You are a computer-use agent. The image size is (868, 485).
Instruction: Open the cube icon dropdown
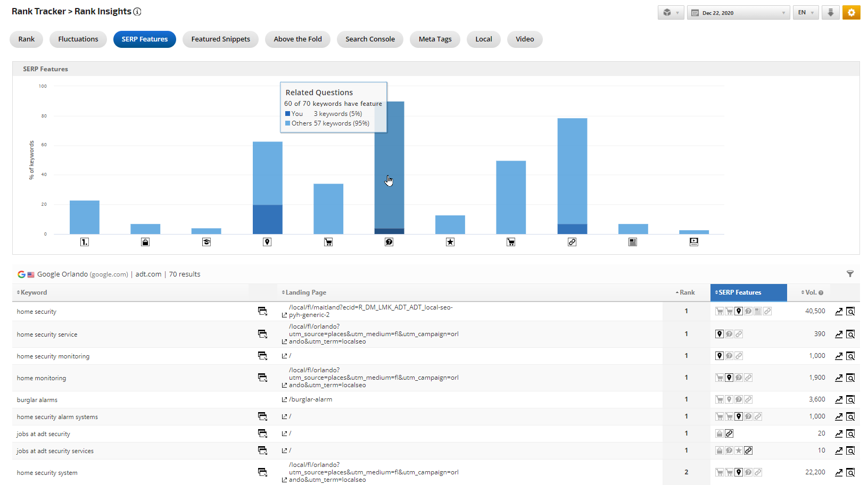[671, 13]
